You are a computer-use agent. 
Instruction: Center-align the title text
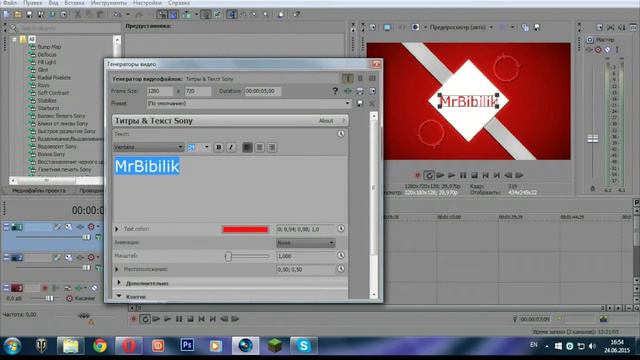260,147
